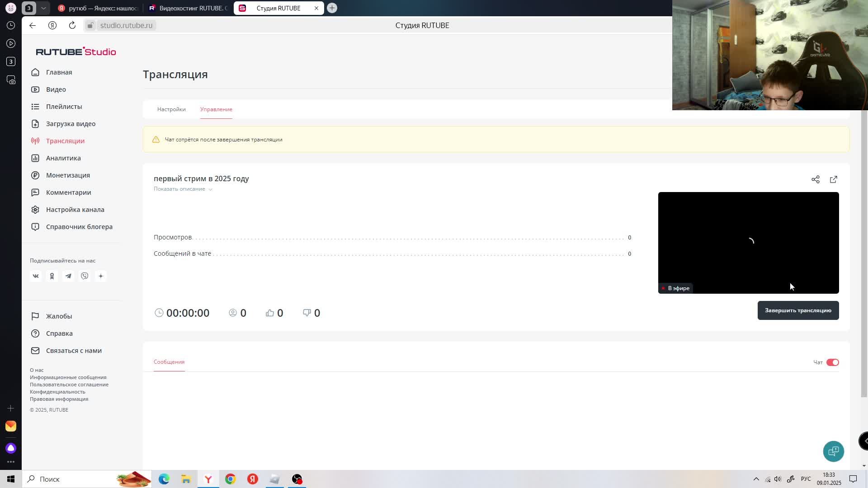
Task: Click the studio.rutube.ru address bar
Action: 126,25
